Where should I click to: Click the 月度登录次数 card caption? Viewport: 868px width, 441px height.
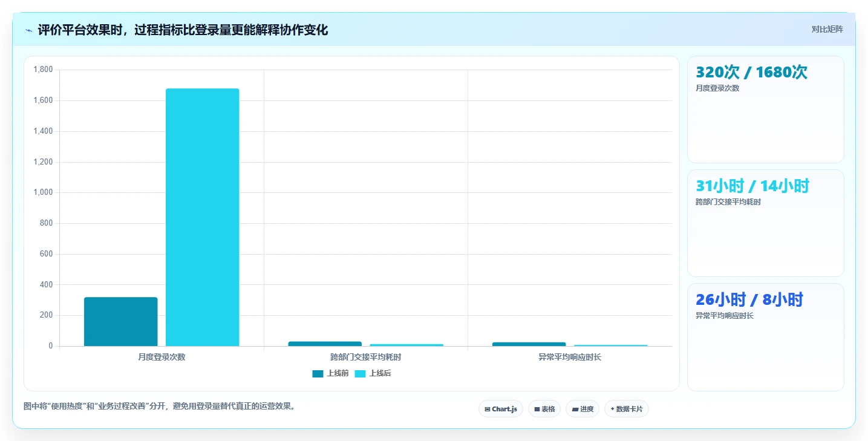717,88
